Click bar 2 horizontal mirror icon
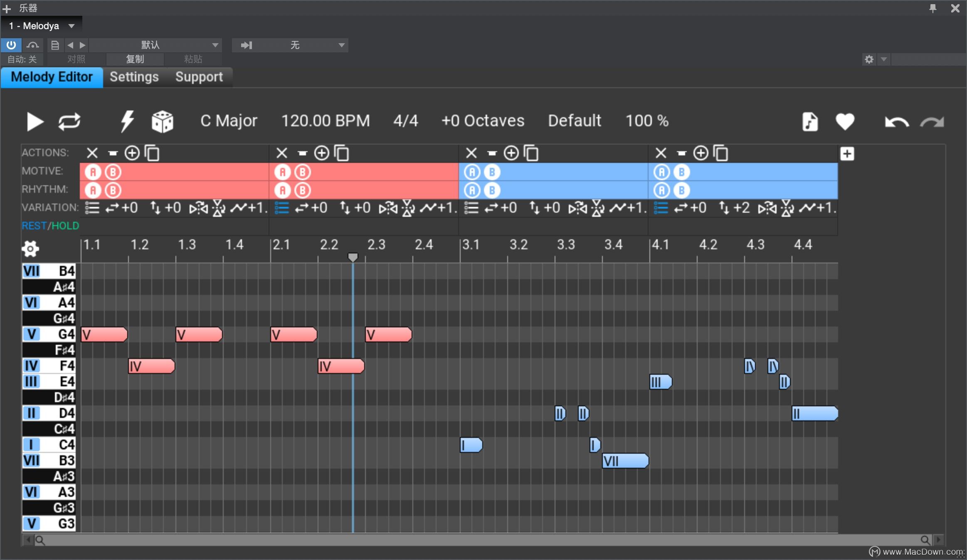Image resolution: width=967 pixels, height=560 pixels. click(388, 208)
